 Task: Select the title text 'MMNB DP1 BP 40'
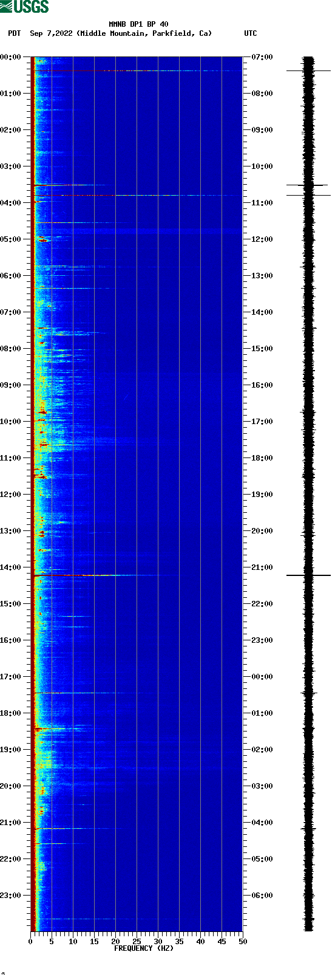click(138, 24)
